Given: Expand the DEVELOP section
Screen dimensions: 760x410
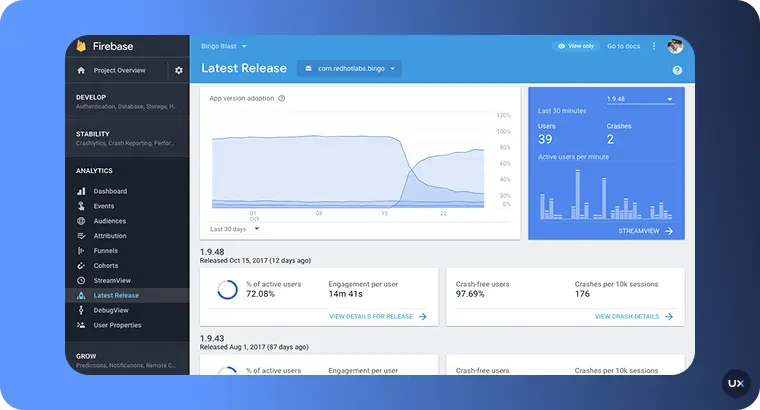Looking at the screenshot, I should click(x=127, y=101).
